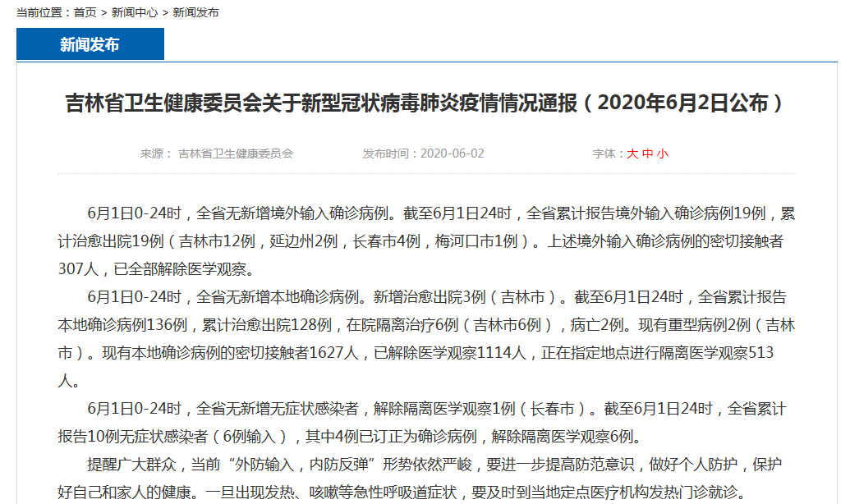Screen dimensions: 850x504
Task: Click the source name 吉林省卫生健康委员会
Action: point(236,153)
